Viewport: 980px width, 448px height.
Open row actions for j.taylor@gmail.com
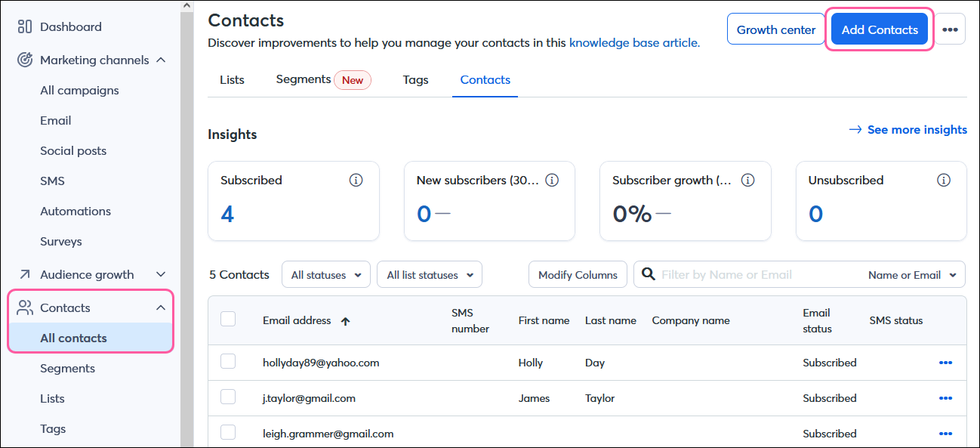point(945,398)
